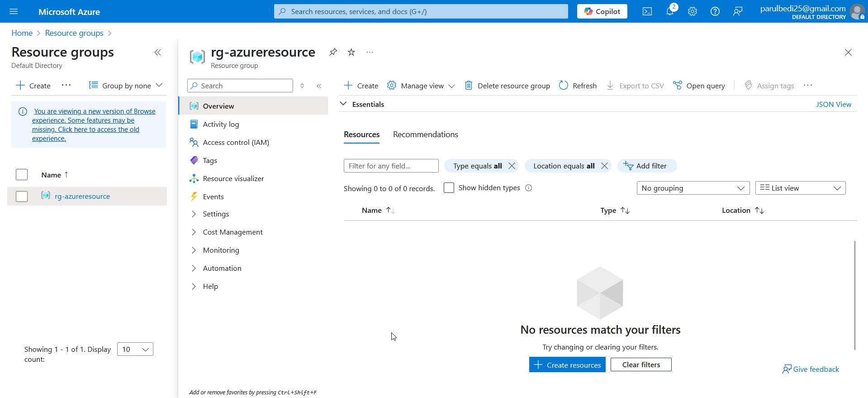Screen dimensions: 868x398
Task: Open the Manage view dropdown
Action: (x=421, y=86)
